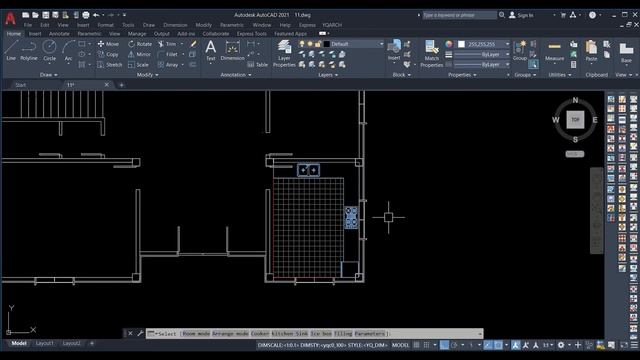Click the object color swatch

pyautogui.click(x=461, y=44)
